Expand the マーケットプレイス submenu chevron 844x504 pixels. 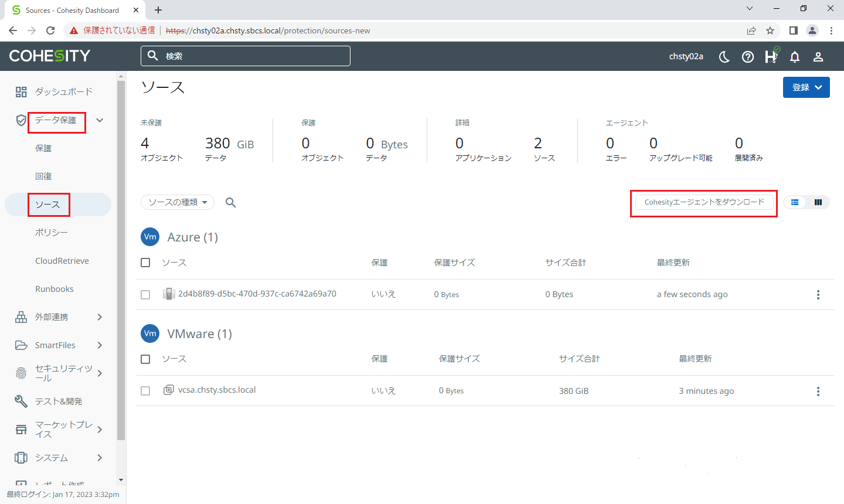[x=100, y=430]
